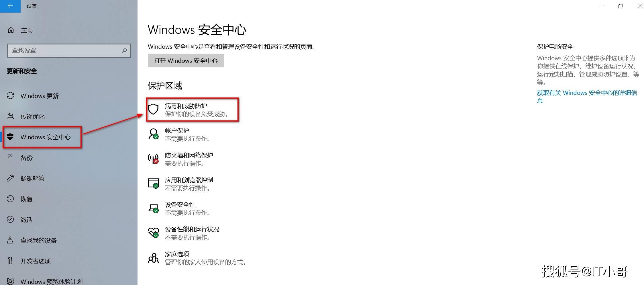Open 帐户保护 person icon

coord(153,134)
